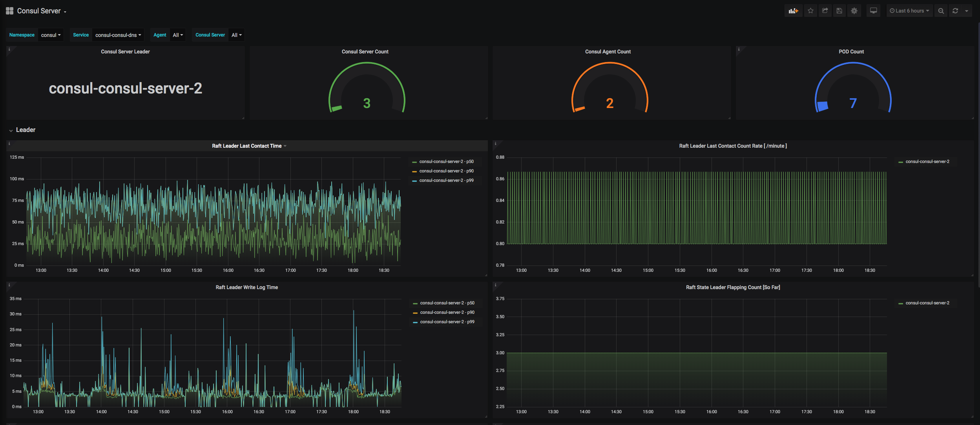Open info tooltip on POD Count panel
Image resolution: width=980 pixels, height=425 pixels.
pos(739,49)
